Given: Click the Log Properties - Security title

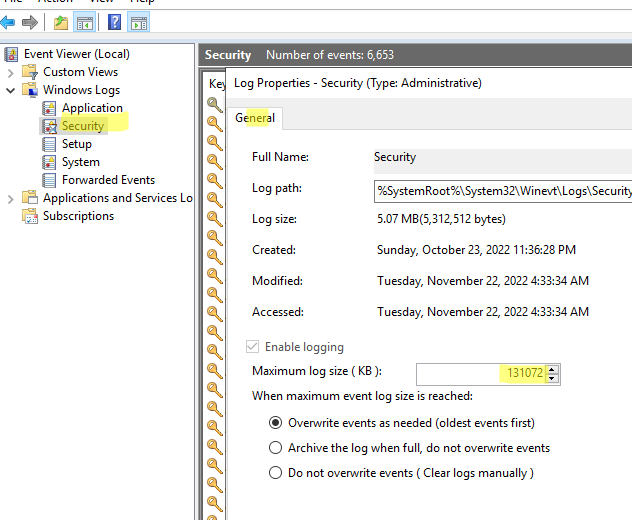Looking at the screenshot, I should click(x=358, y=83).
